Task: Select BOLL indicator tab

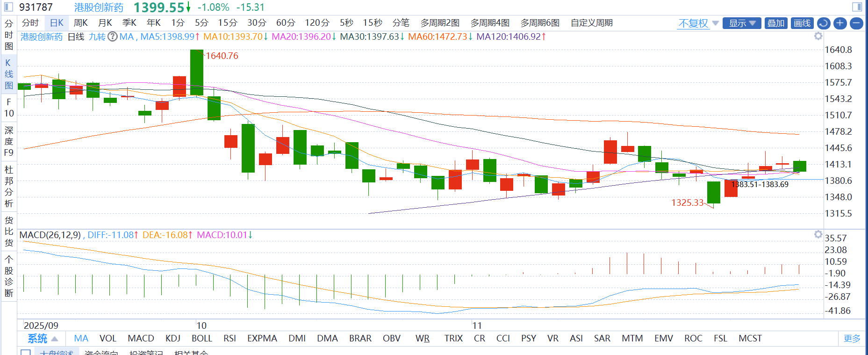Action: pyautogui.click(x=202, y=338)
